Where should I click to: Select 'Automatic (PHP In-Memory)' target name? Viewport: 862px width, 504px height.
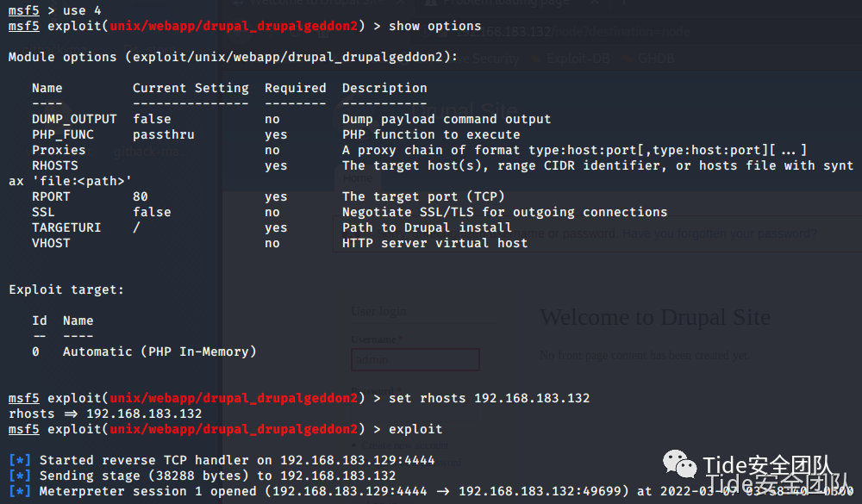pyautogui.click(x=159, y=352)
